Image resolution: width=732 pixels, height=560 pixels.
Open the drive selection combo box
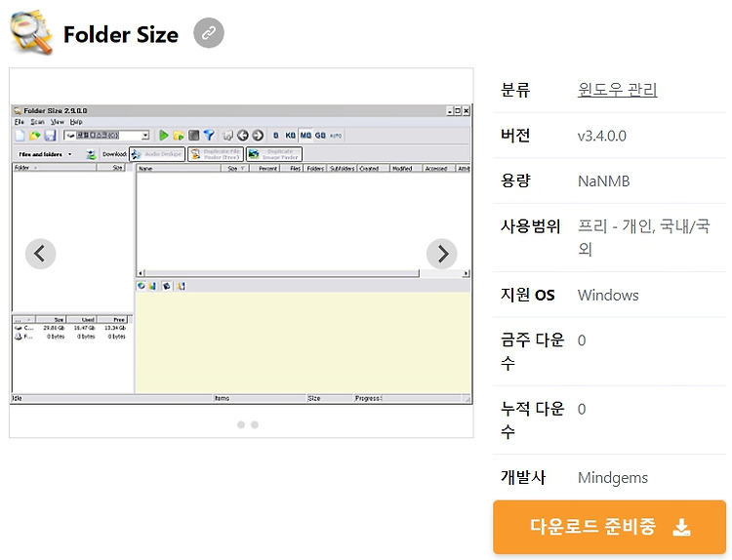click(x=106, y=136)
